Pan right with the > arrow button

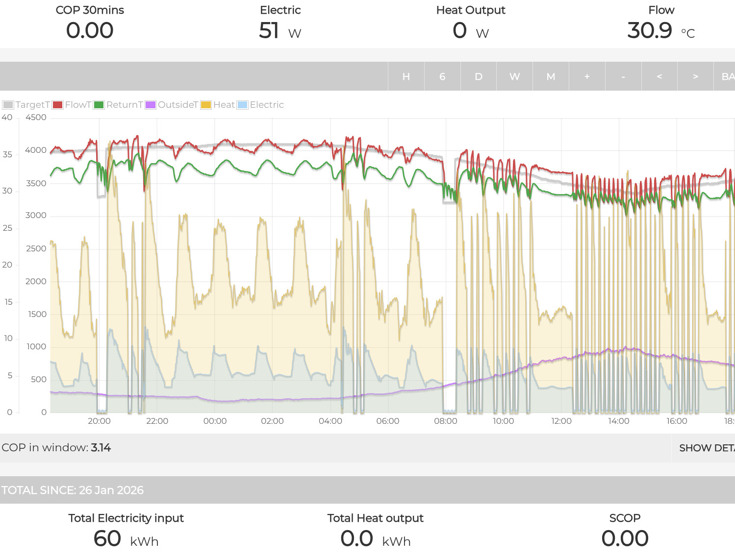tap(695, 76)
